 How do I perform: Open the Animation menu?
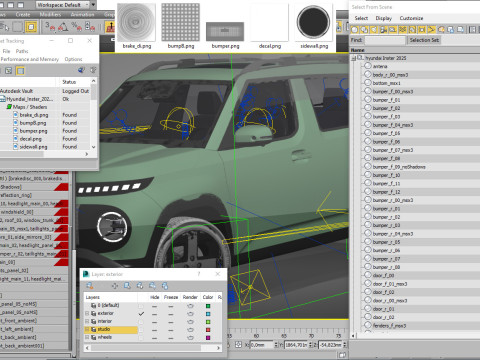pyautogui.click(x=82, y=15)
